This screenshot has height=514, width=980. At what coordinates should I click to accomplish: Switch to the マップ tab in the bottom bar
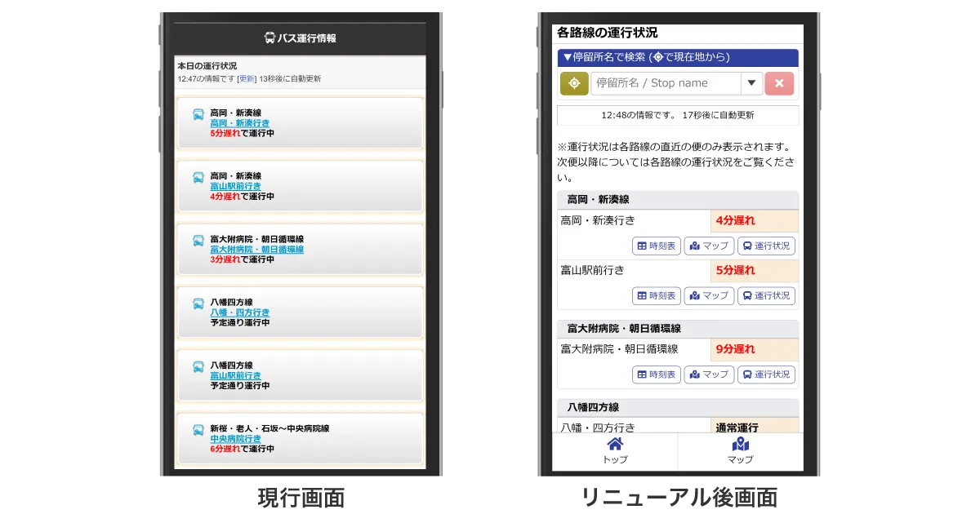click(x=741, y=451)
